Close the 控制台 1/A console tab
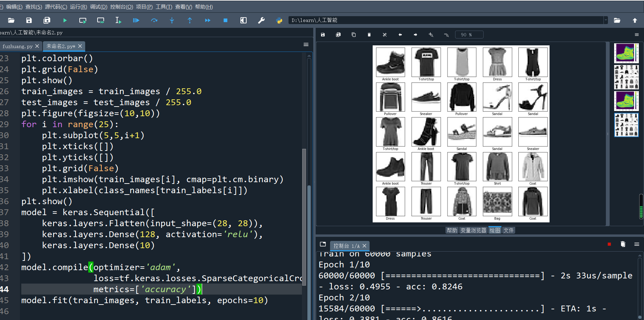 coord(364,246)
